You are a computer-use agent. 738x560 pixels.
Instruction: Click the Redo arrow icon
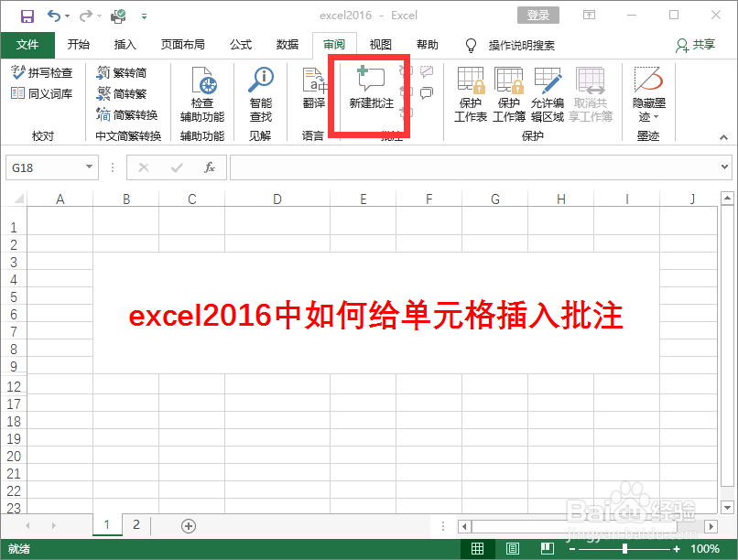86,16
